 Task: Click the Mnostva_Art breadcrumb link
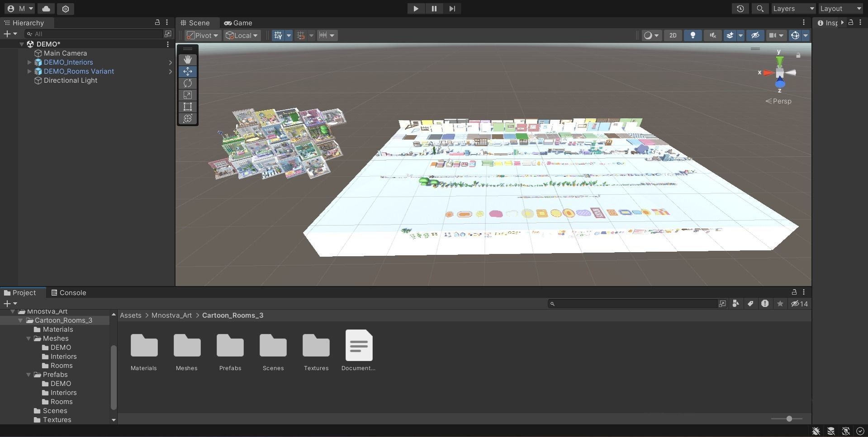click(x=171, y=315)
